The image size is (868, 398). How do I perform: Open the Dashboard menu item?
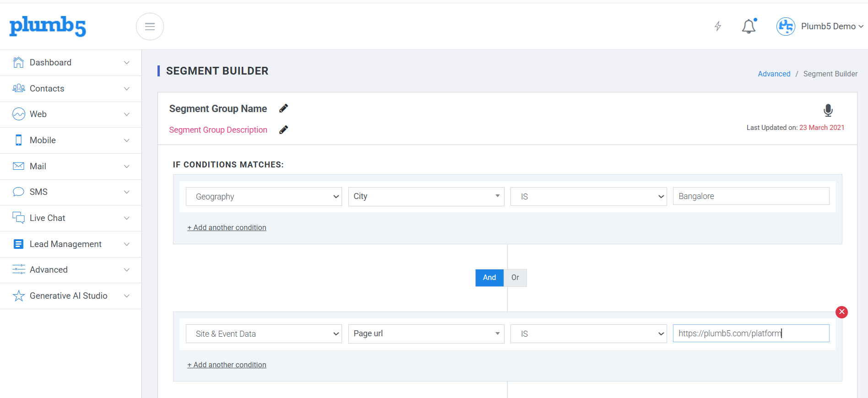(71, 63)
